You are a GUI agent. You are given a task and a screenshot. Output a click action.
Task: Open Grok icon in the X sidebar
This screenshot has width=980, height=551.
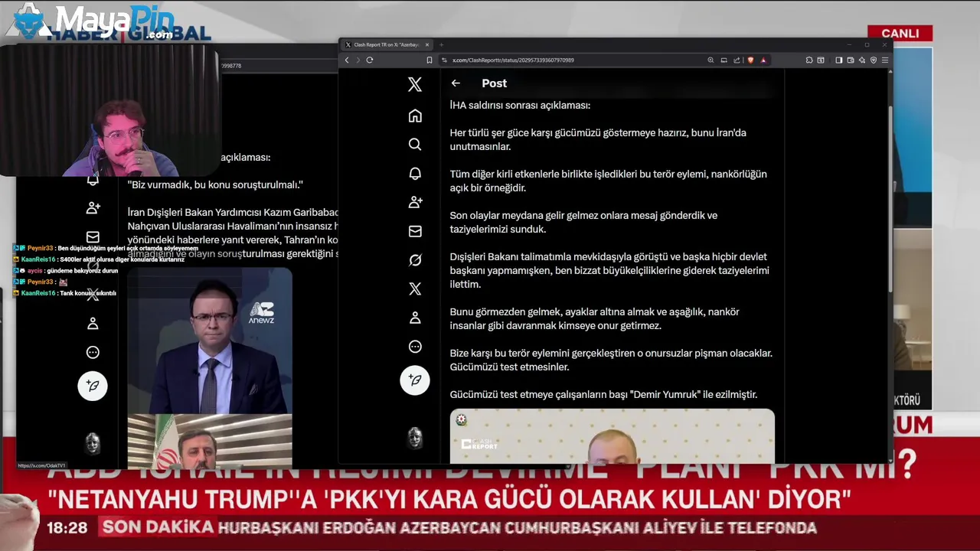(x=415, y=260)
